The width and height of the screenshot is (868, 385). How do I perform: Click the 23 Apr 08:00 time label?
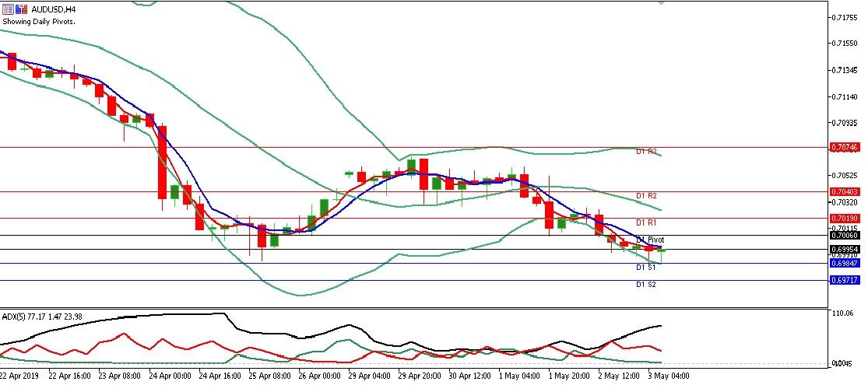(x=120, y=376)
